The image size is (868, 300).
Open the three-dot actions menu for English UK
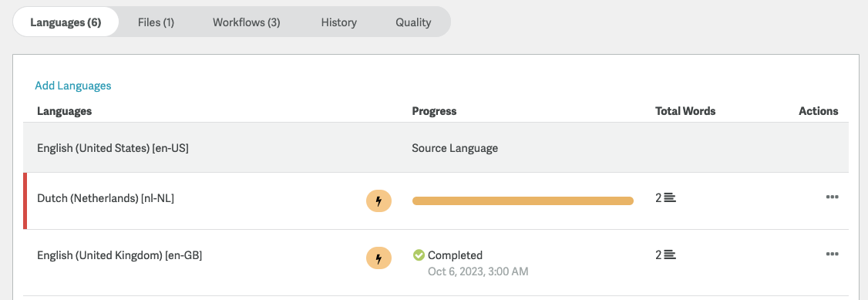point(832,254)
